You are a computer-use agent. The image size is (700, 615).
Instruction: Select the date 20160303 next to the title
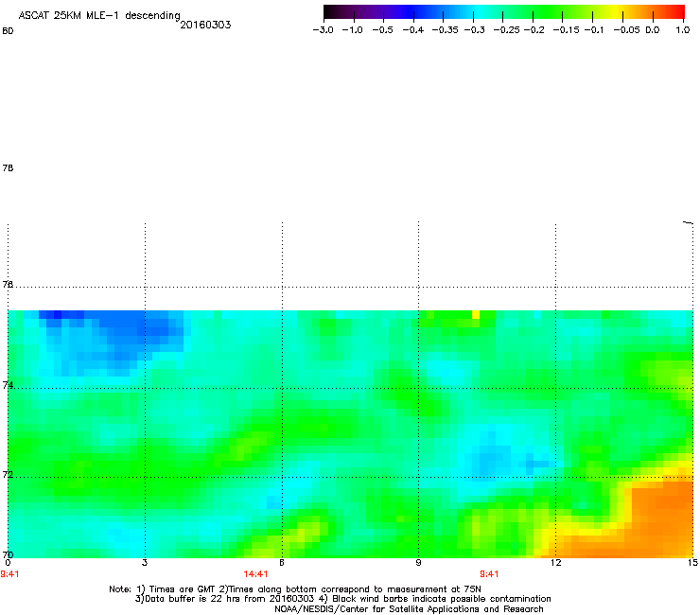point(205,25)
